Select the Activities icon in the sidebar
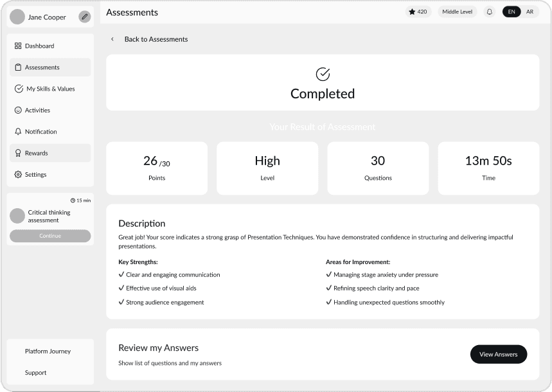The width and height of the screenshot is (552, 392). [19, 110]
